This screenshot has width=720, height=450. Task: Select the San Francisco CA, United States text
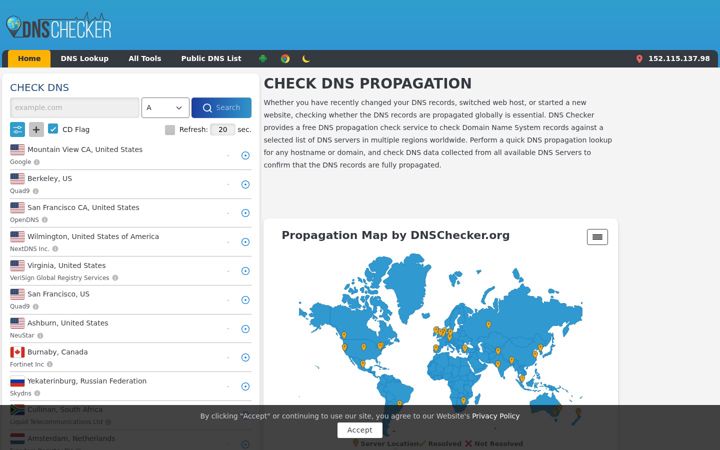coord(83,207)
